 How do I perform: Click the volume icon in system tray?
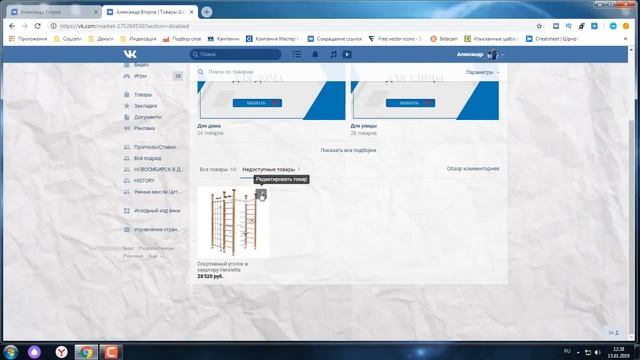coord(598,352)
